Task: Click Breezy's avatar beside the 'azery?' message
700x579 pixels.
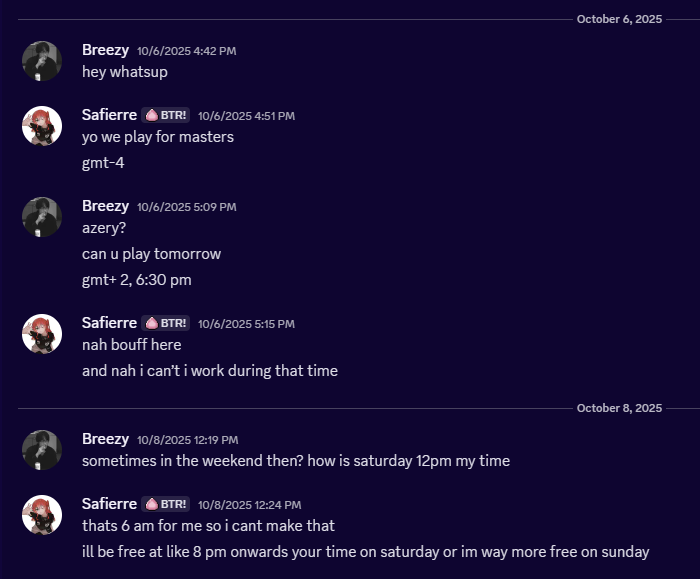Action: pos(42,217)
